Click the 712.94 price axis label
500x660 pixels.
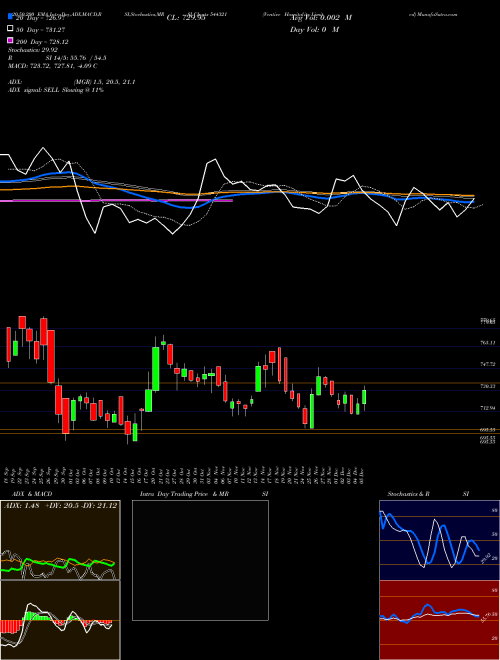[x=488, y=408]
